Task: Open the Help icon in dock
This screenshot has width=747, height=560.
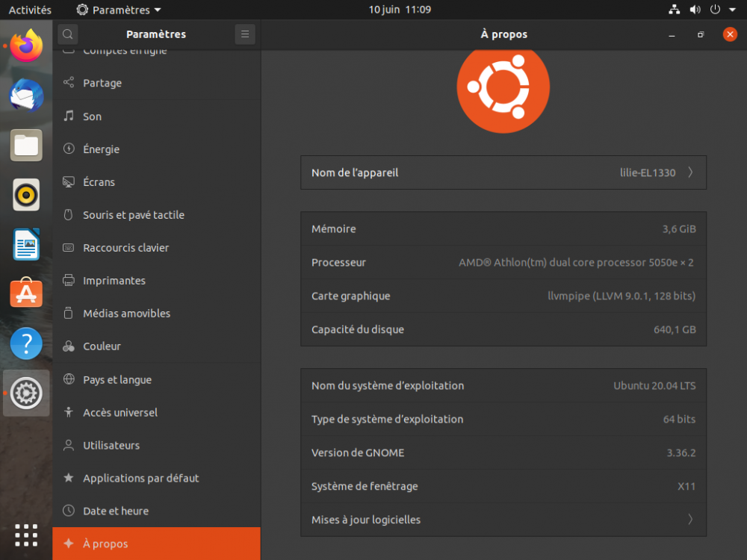Action: tap(26, 343)
